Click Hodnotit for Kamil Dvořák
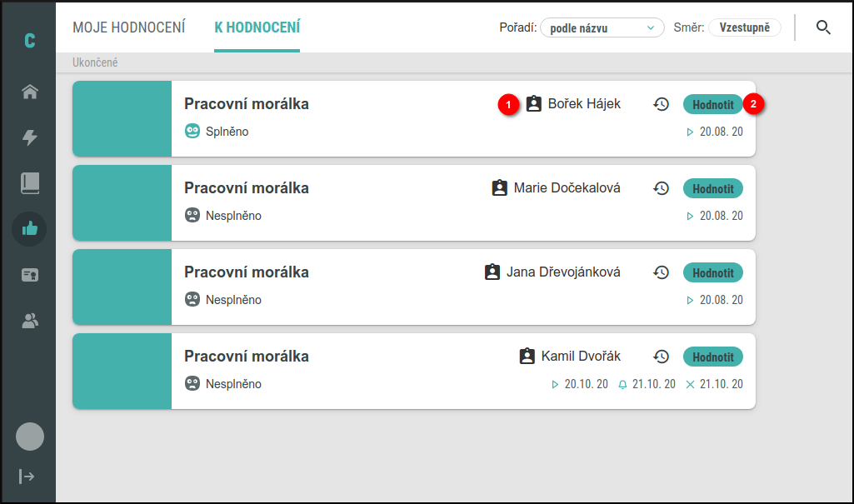 click(x=713, y=357)
